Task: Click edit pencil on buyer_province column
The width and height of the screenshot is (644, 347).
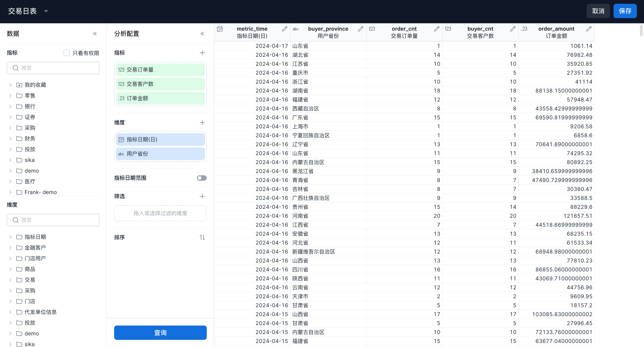Action: pyautogui.click(x=360, y=29)
